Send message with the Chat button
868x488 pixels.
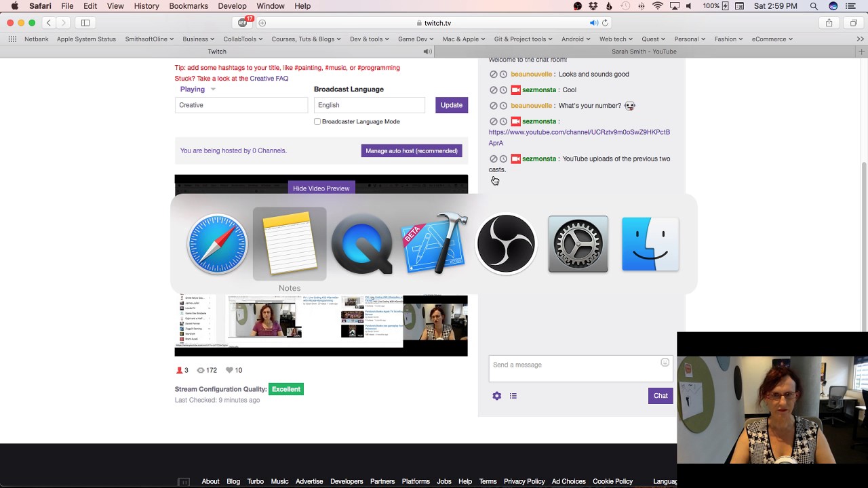660,396
